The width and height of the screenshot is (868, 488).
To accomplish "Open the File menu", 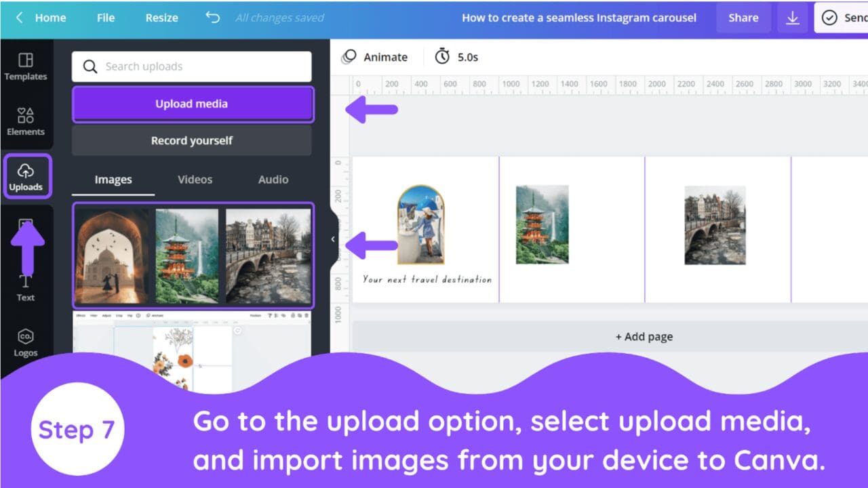I will [105, 18].
